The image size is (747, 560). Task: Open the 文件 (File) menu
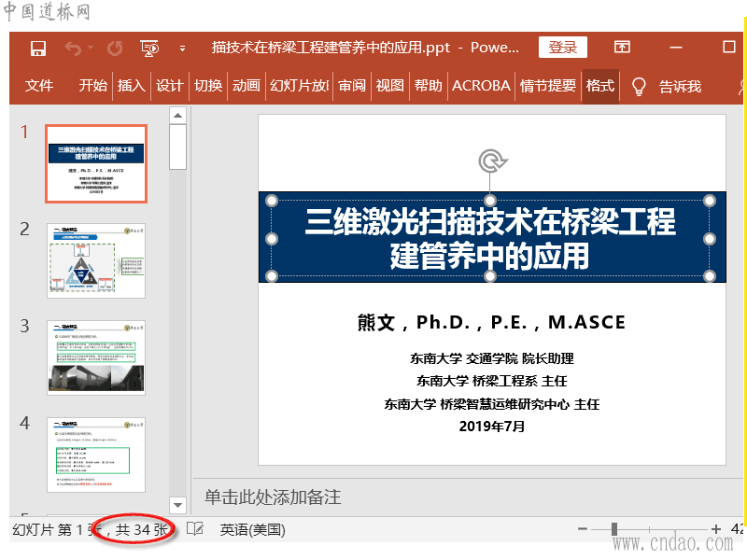tap(39, 86)
